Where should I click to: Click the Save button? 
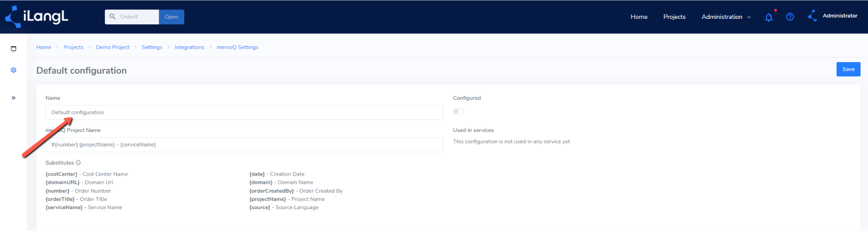848,69
